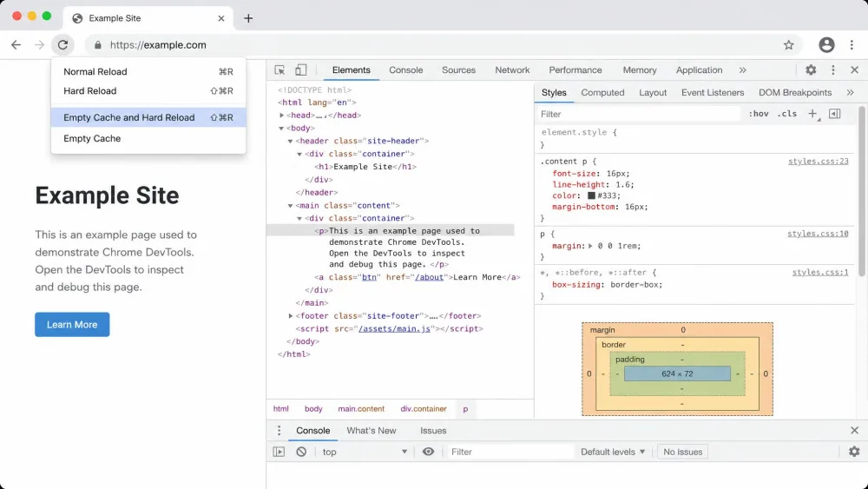Select Empty Cache and Hard Reload
The width and height of the screenshot is (868, 489).
[148, 117]
